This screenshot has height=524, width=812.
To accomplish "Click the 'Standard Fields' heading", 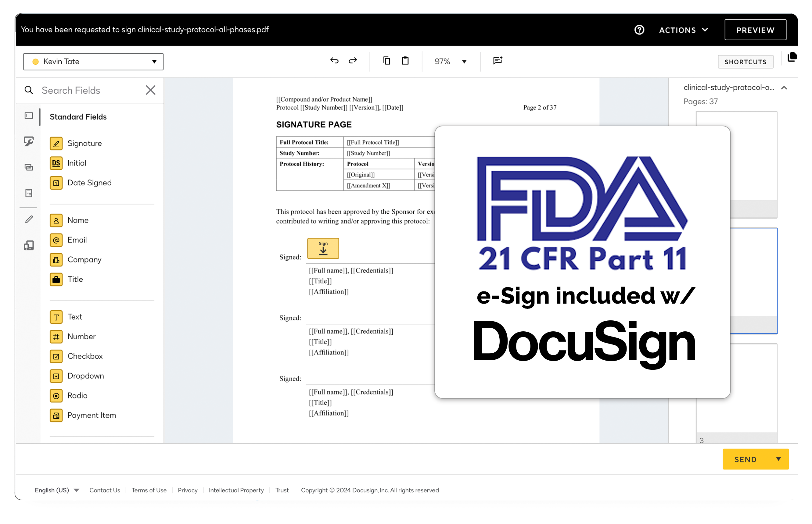I will coord(78,117).
